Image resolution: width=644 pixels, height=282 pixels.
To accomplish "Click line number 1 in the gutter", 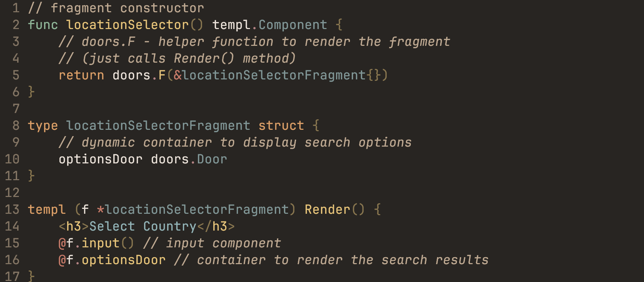I will click(x=16, y=8).
